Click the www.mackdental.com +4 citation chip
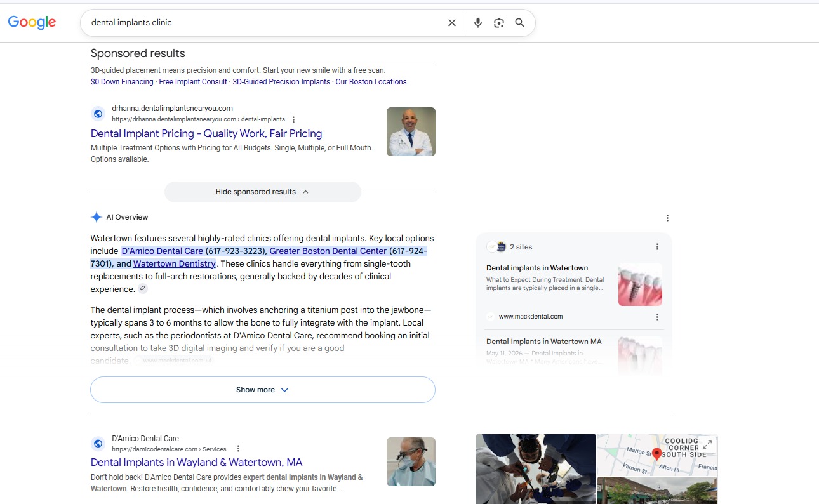Viewport: 819px width, 504px height. pos(173,361)
